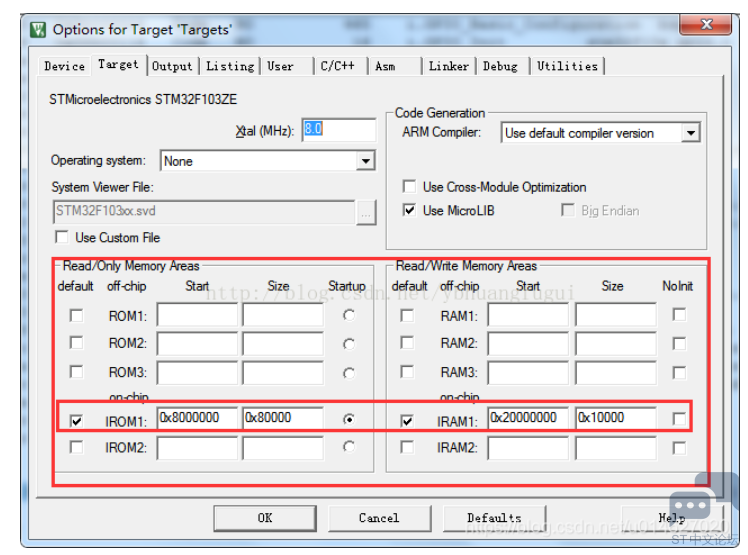Select the ROM1 Startup radio button
Viewport: 748px width, 555px height.
(349, 315)
